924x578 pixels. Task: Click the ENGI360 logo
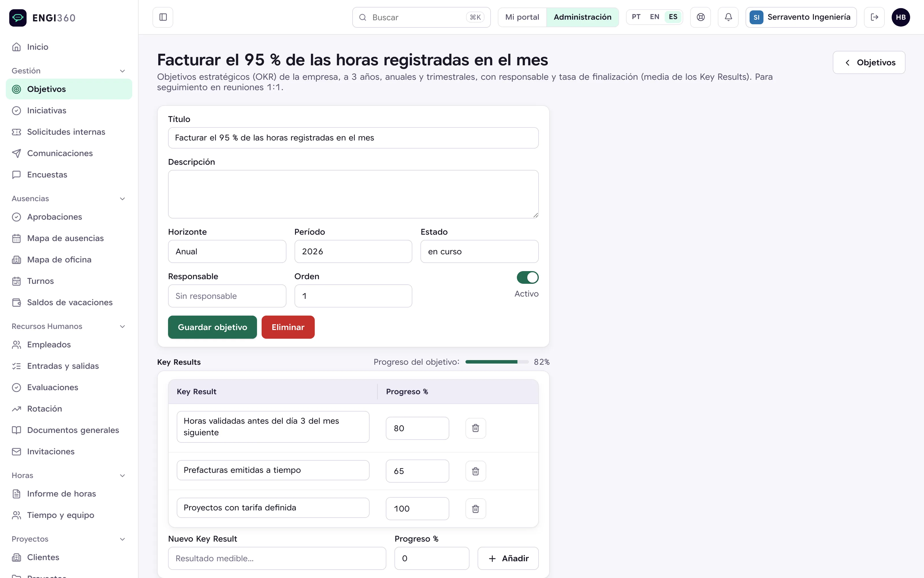pos(42,18)
